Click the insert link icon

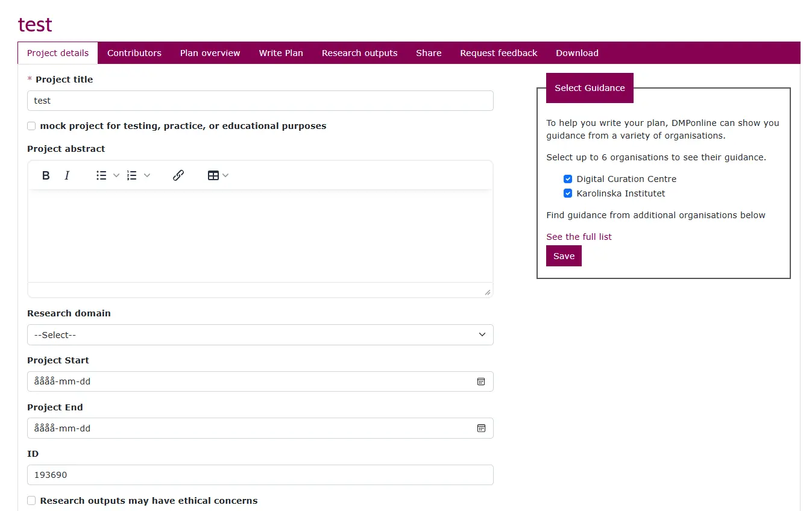tap(178, 175)
